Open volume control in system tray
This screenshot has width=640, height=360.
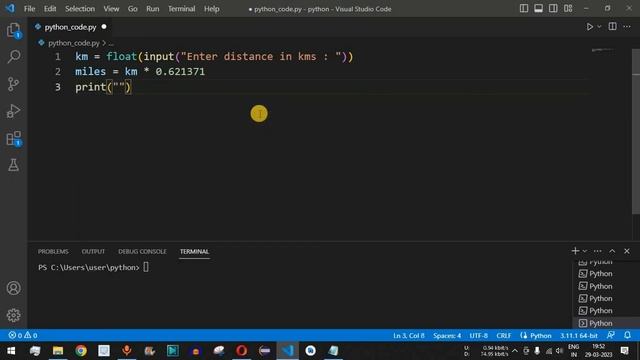coord(560,351)
